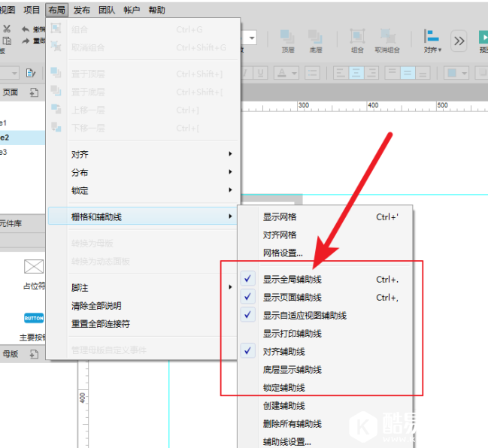The image size is (488, 448).
Task: Open 网格设置... dialog
Action: tap(326, 253)
